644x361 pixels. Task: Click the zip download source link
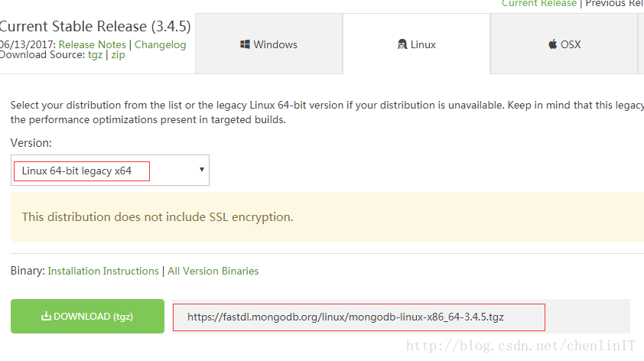(x=118, y=55)
